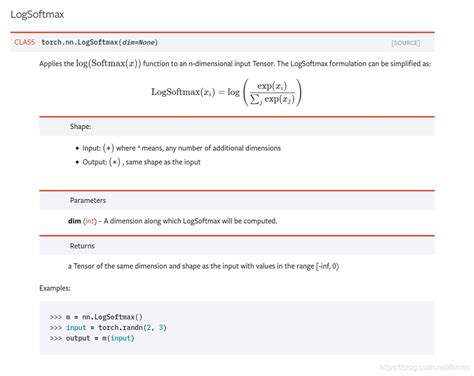Select the torch.nn.LogSoftmax class signature
474x376 pixels.
point(99,42)
